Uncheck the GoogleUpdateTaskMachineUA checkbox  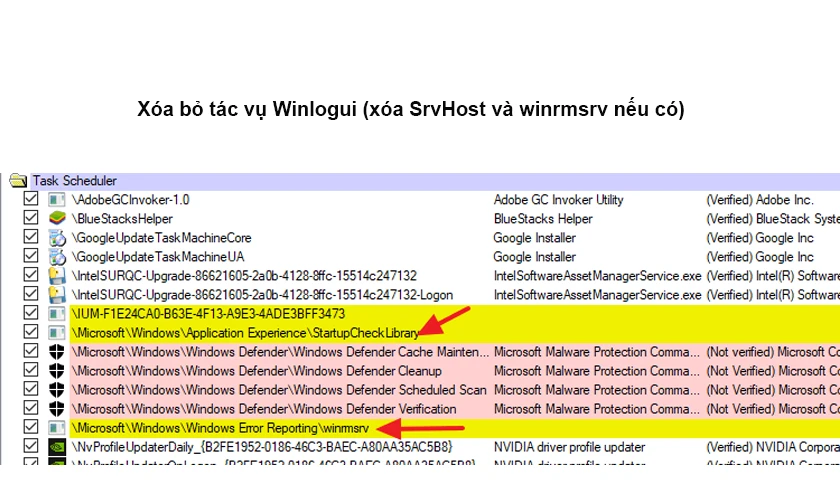tap(31, 256)
